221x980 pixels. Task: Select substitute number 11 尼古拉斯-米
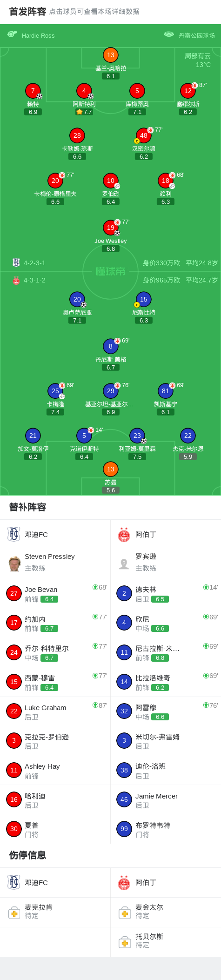(166, 652)
